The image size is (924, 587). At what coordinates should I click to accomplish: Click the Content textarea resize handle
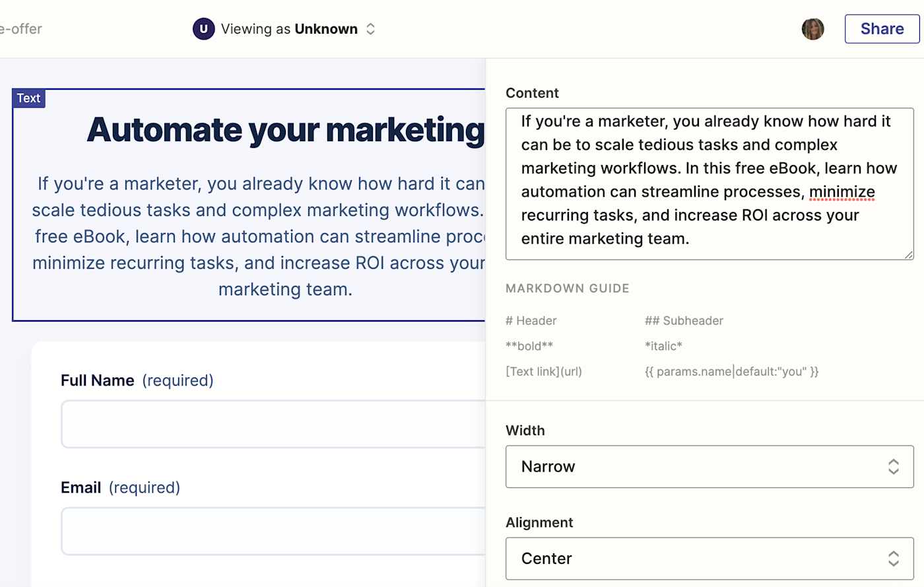909,255
